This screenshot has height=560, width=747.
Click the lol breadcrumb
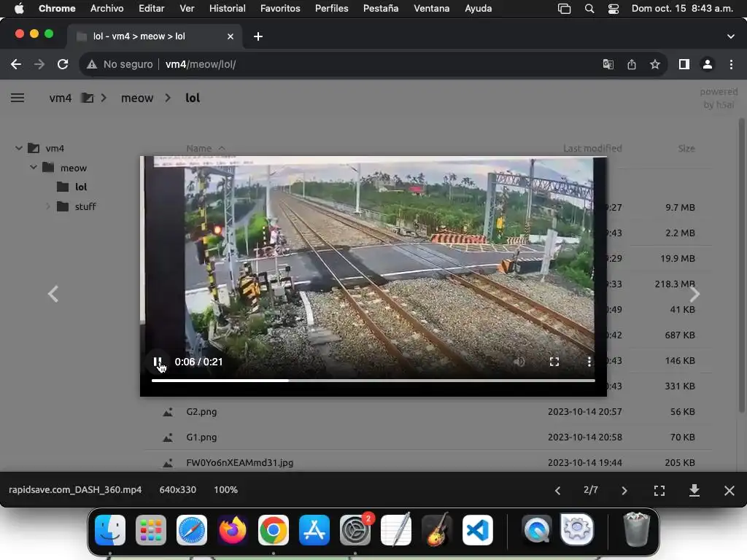pyautogui.click(x=193, y=98)
